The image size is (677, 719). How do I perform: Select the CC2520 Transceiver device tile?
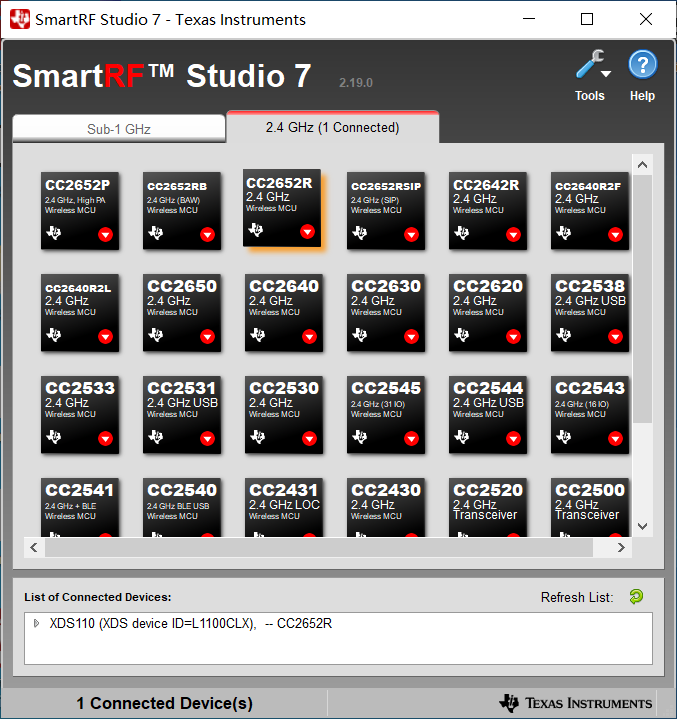tap(488, 507)
